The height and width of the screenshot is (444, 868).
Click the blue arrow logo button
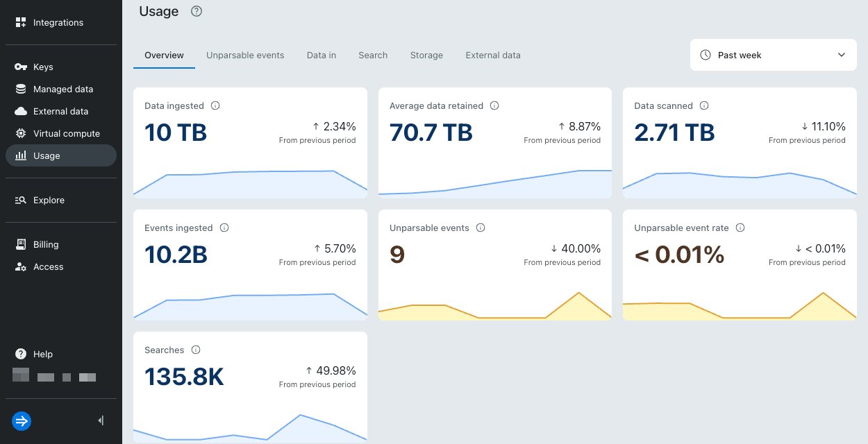coord(22,420)
